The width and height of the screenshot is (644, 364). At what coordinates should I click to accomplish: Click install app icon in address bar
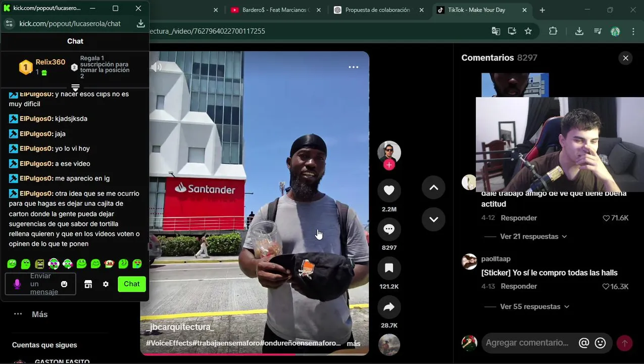(512, 31)
